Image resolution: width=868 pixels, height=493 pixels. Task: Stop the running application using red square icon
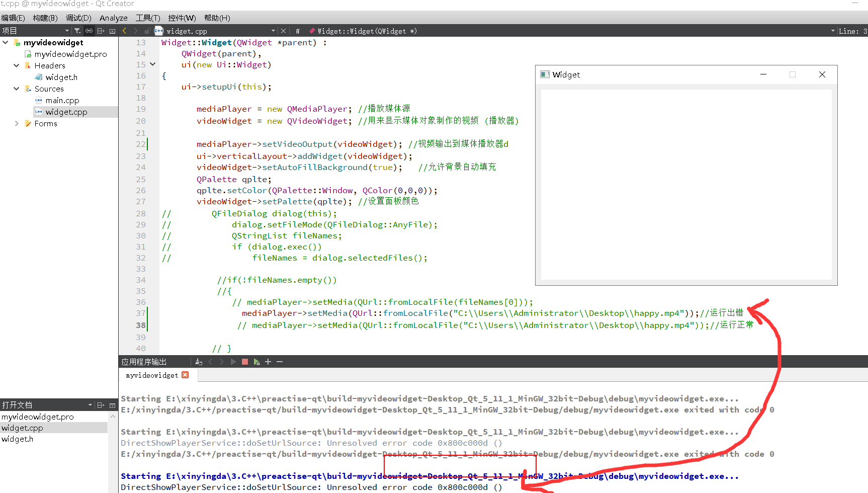click(245, 361)
